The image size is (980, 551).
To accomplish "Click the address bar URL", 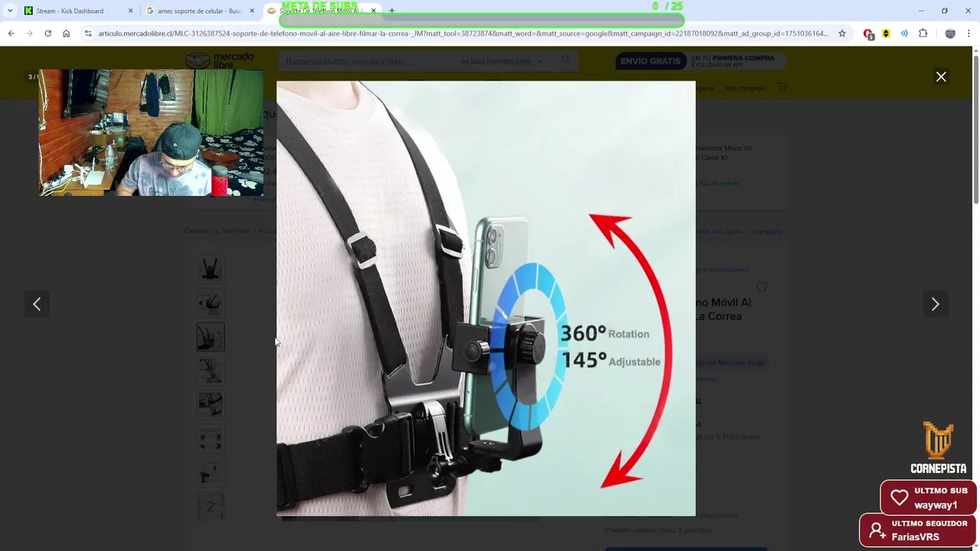I will 463,34.
